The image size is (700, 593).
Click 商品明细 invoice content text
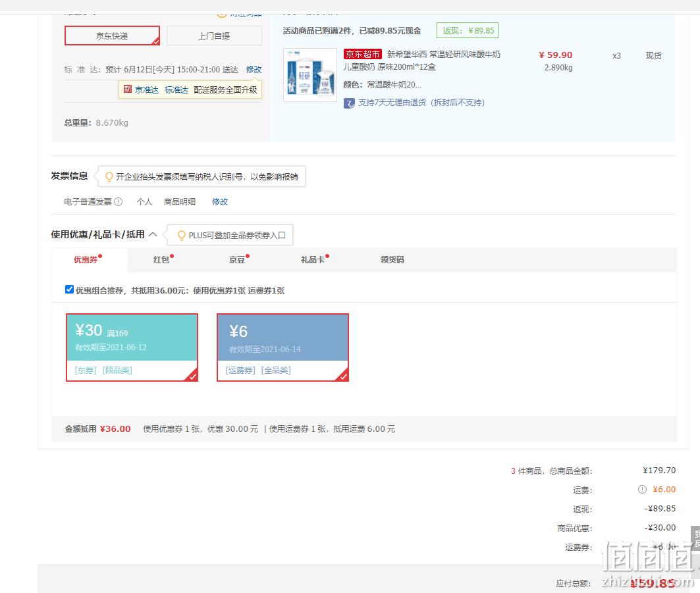(180, 201)
